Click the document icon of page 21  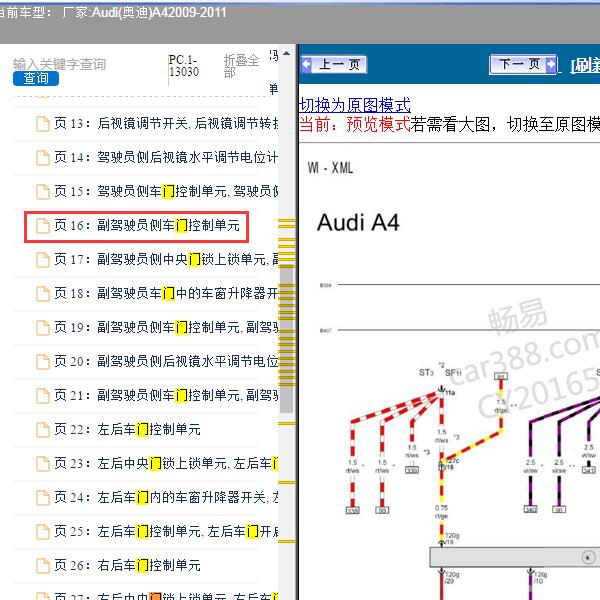coord(43,395)
